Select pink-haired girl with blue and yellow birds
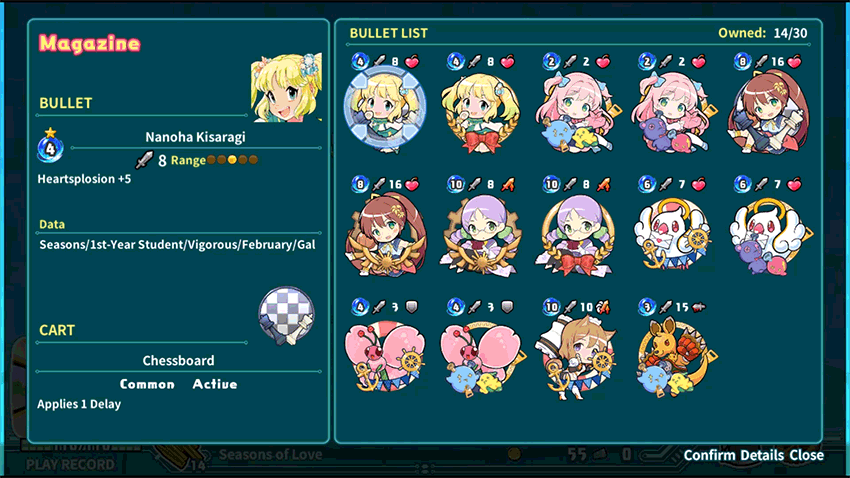 tap(577, 112)
